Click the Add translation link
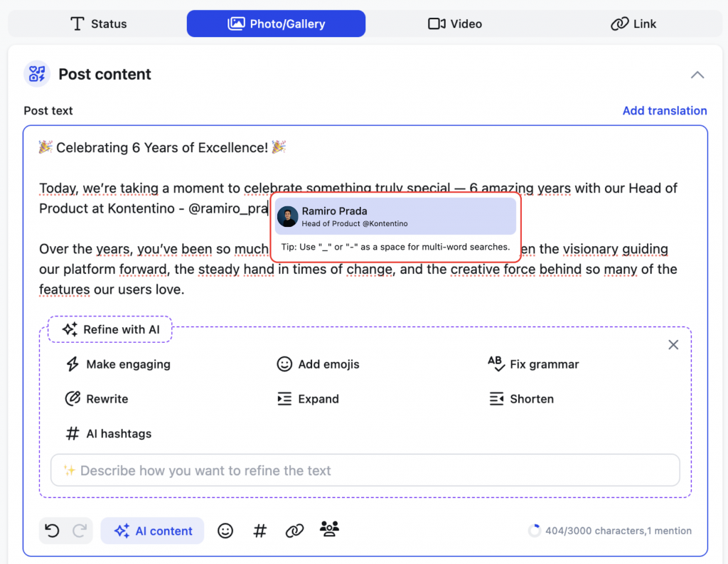728x564 pixels. [664, 110]
